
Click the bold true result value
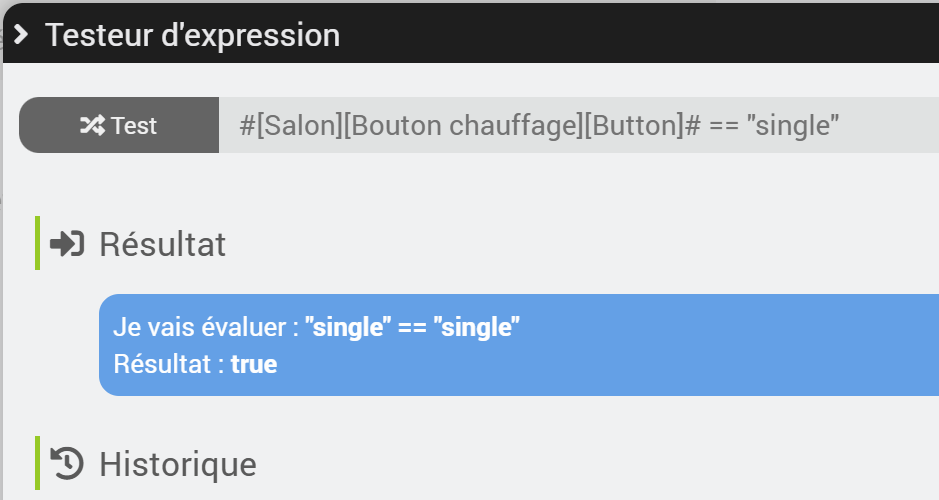point(254,365)
